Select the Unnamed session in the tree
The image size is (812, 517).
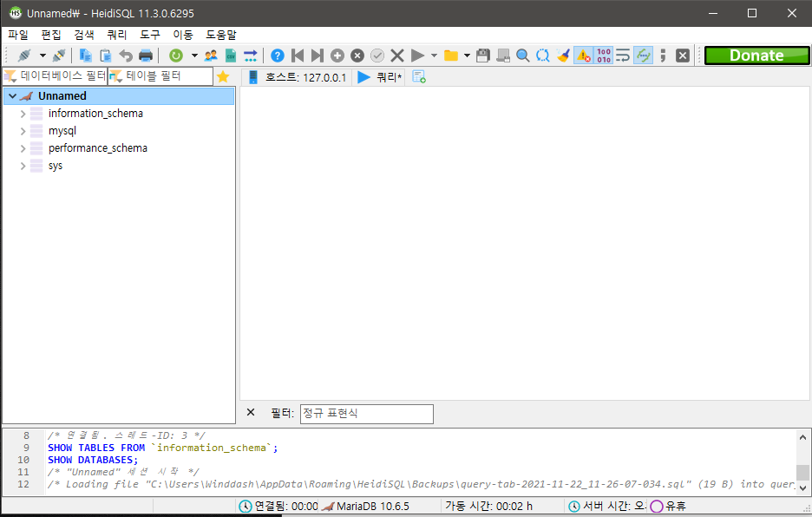[62, 95]
